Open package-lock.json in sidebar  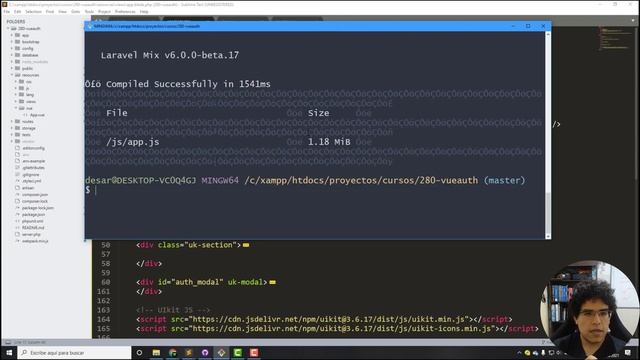pos(38,208)
